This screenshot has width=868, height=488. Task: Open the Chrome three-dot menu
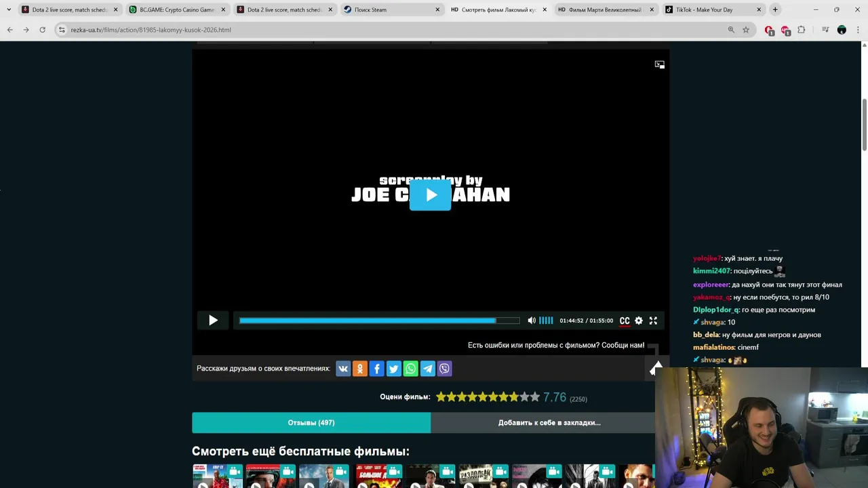[858, 30]
